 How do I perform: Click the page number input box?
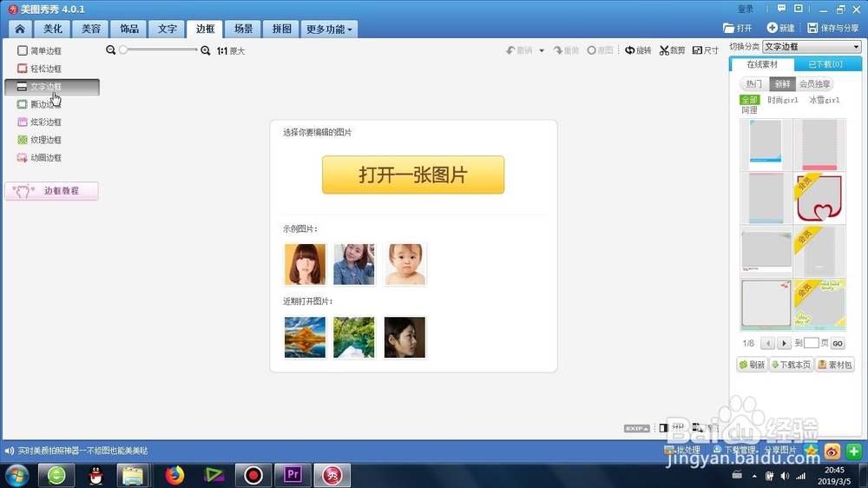811,344
